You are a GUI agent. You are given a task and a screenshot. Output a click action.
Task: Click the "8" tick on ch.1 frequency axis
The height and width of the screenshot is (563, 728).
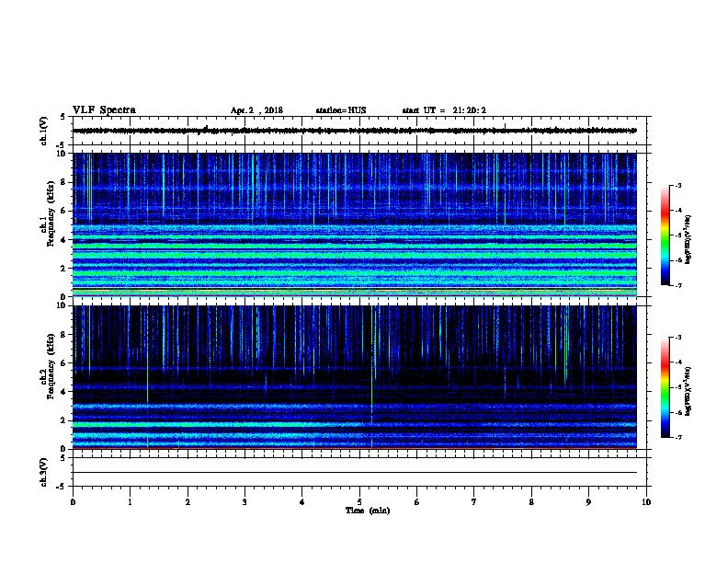(63, 182)
